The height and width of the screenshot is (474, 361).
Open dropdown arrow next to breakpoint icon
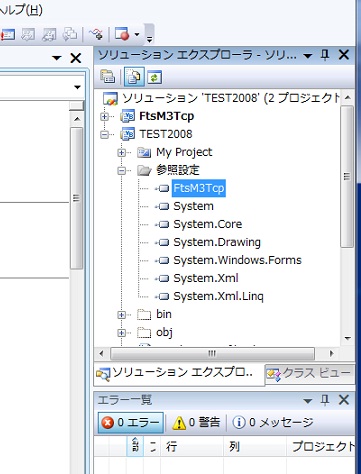click(137, 34)
